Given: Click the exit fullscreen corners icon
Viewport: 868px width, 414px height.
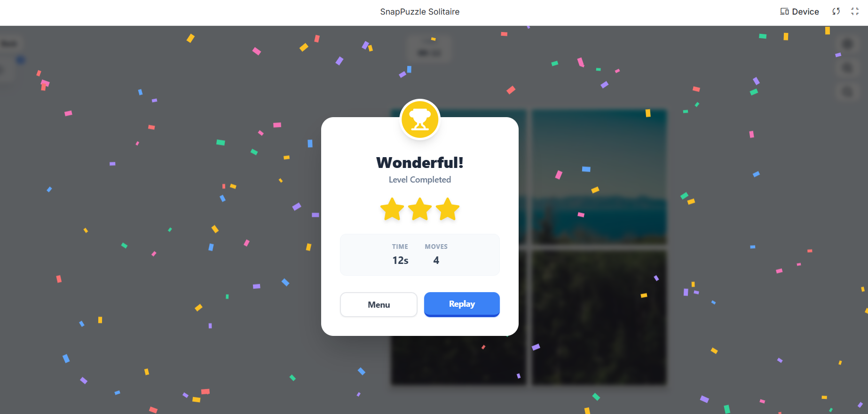Looking at the screenshot, I should (855, 11).
